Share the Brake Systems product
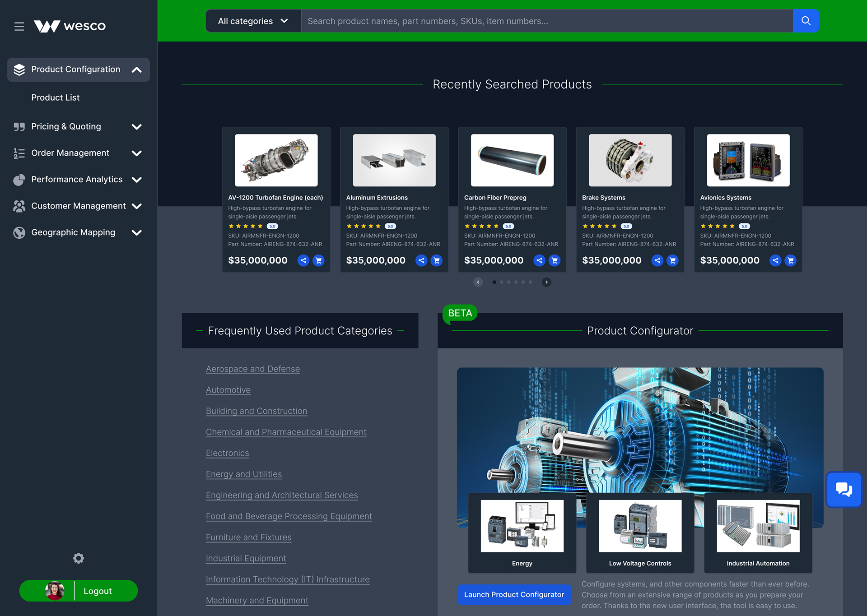 click(x=657, y=260)
